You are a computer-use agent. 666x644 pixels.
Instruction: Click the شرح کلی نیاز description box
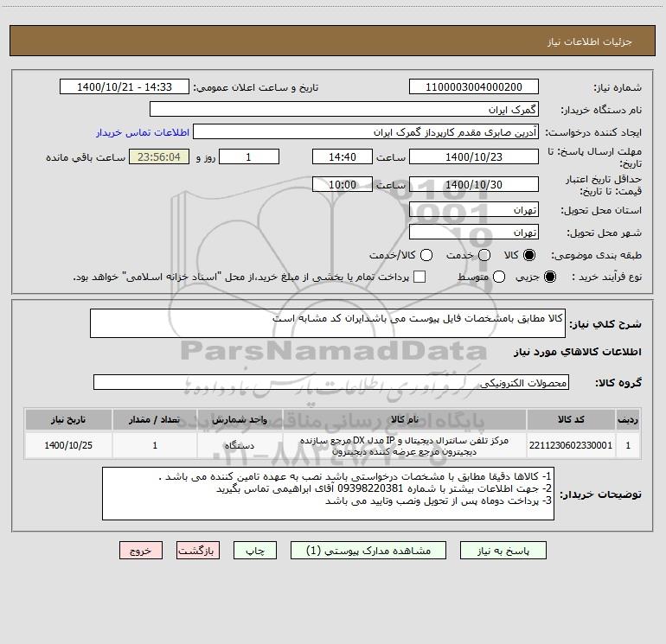pyautogui.click(x=328, y=323)
